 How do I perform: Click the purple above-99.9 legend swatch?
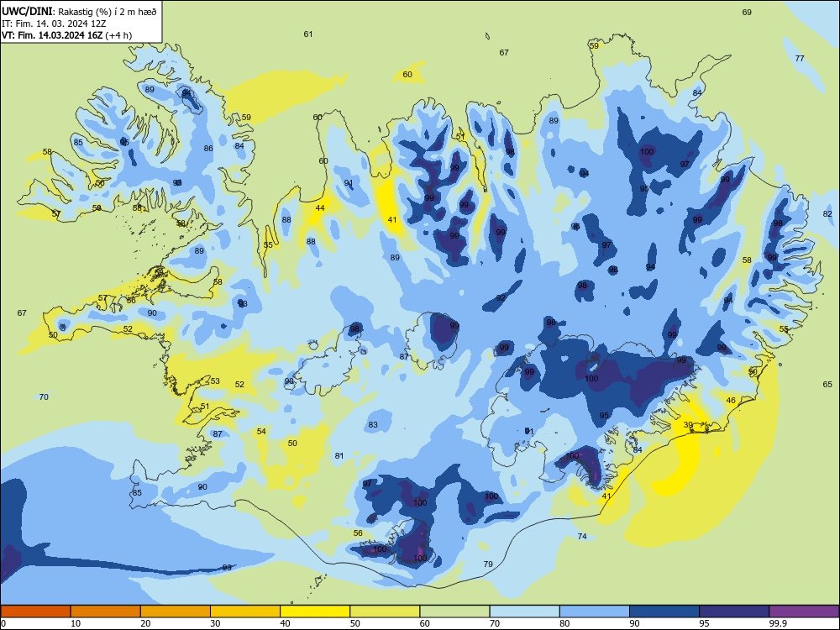[x=804, y=612]
